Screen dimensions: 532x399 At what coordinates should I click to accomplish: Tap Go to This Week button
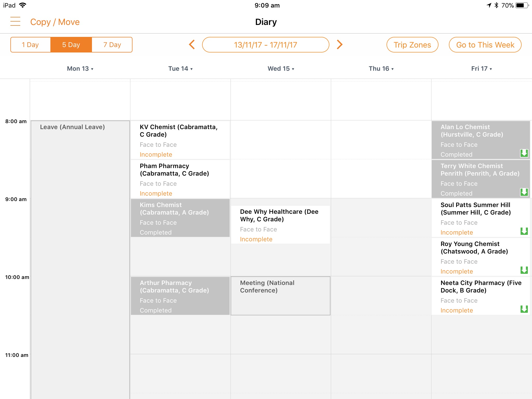(x=485, y=45)
